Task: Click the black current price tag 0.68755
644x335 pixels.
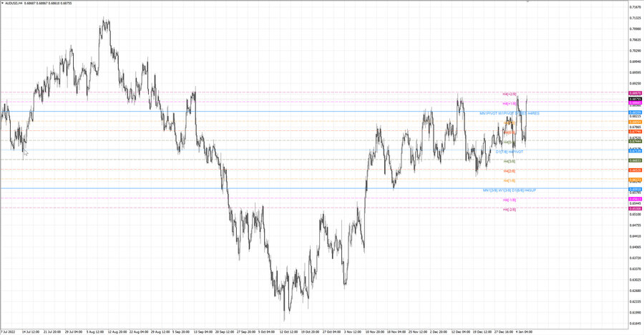Action: (x=635, y=99)
